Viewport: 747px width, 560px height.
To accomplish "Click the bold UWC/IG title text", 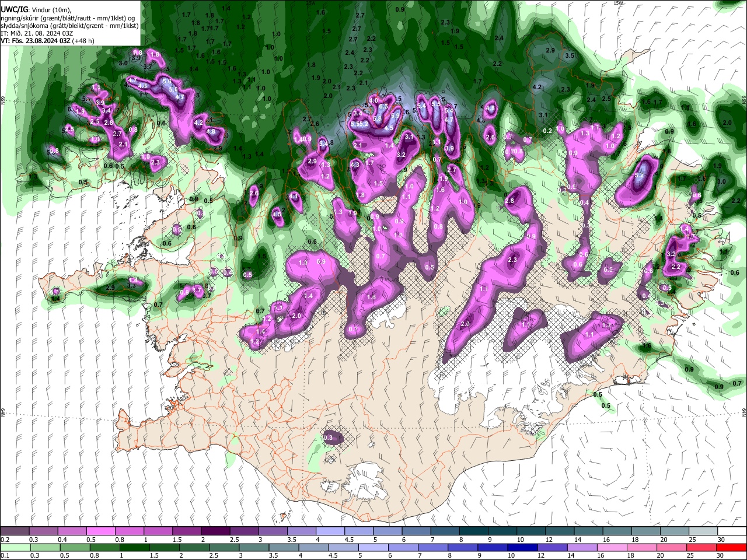I will pyautogui.click(x=13, y=9).
